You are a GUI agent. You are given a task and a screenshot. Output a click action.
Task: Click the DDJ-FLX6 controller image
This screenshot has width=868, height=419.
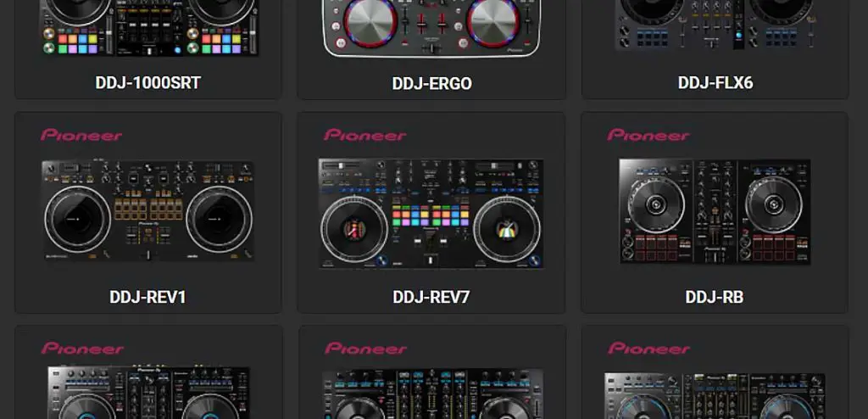pos(715,25)
